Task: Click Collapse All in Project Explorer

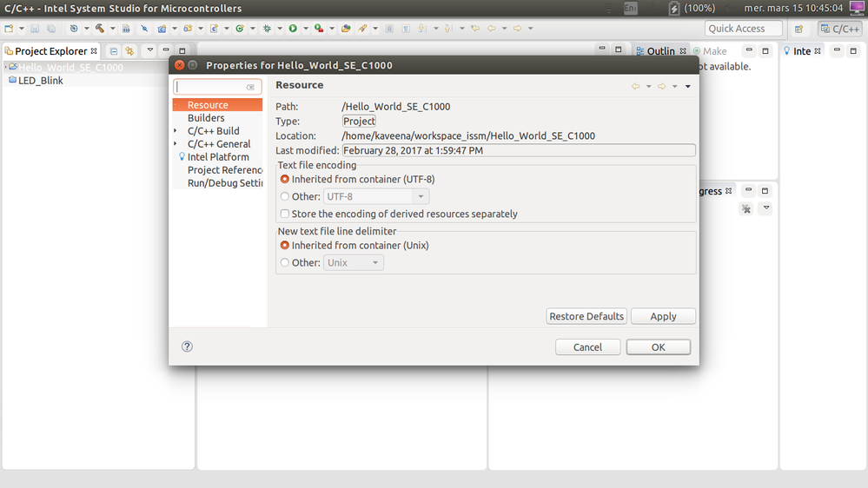Action: [x=114, y=51]
